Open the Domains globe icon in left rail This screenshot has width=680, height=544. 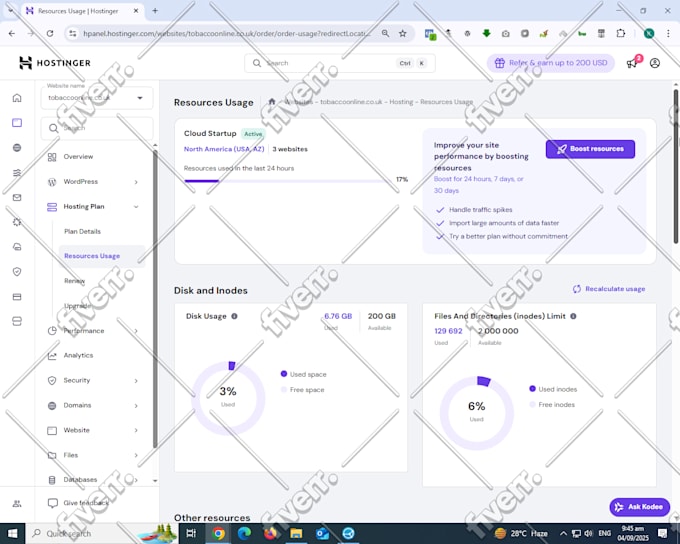[17, 148]
